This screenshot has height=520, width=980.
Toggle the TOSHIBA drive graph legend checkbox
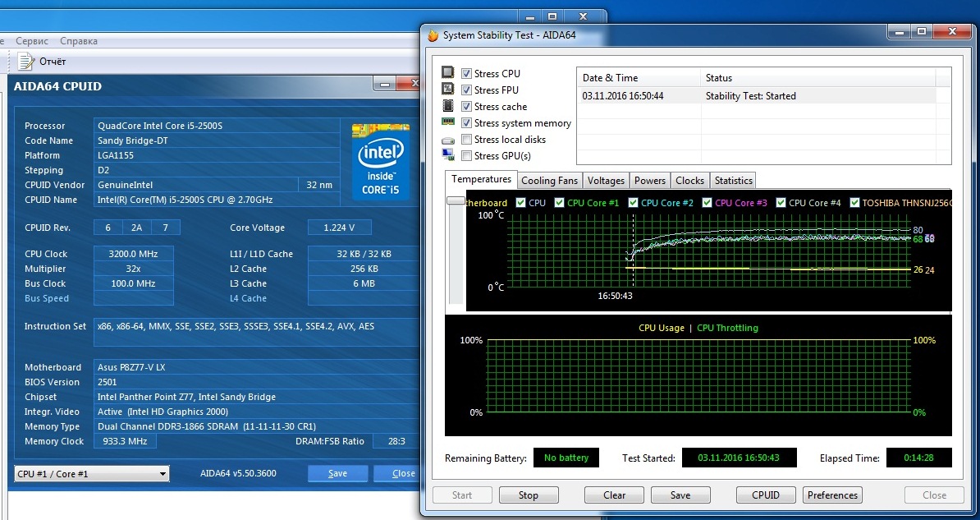[854, 203]
